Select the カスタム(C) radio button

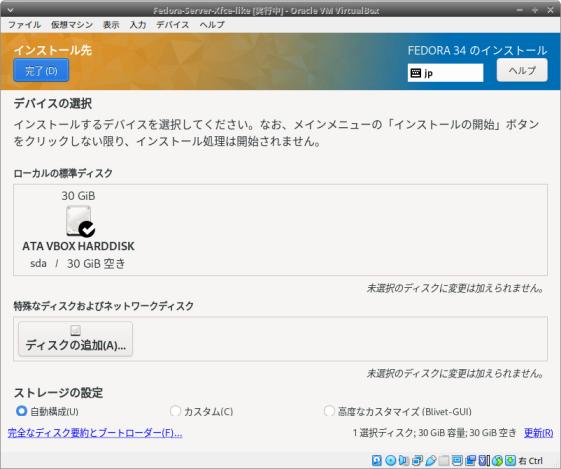[175, 411]
